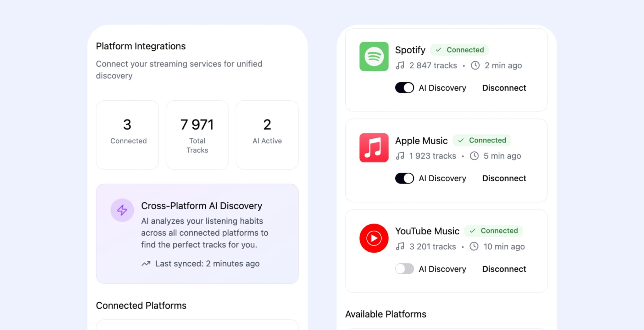644x330 pixels.
Task: Click the Apple Music app icon
Action: pos(374,148)
